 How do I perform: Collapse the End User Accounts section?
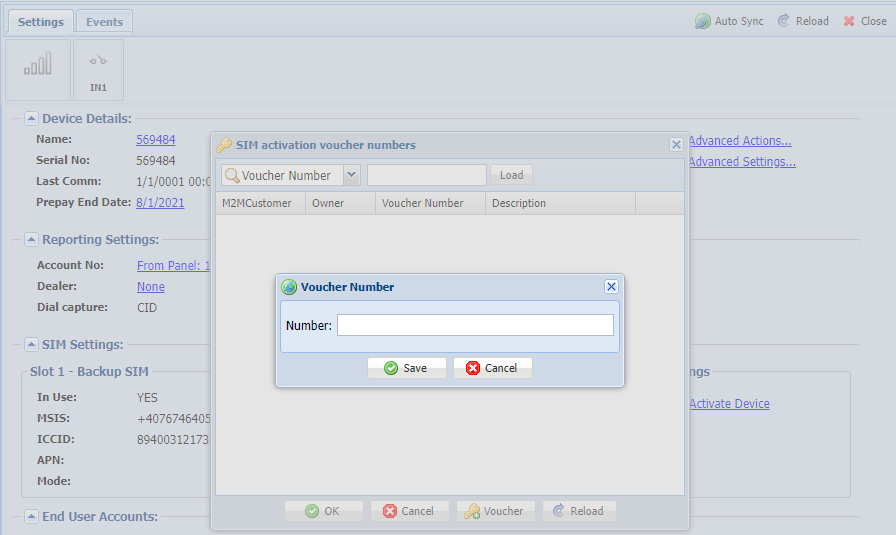click(31, 517)
